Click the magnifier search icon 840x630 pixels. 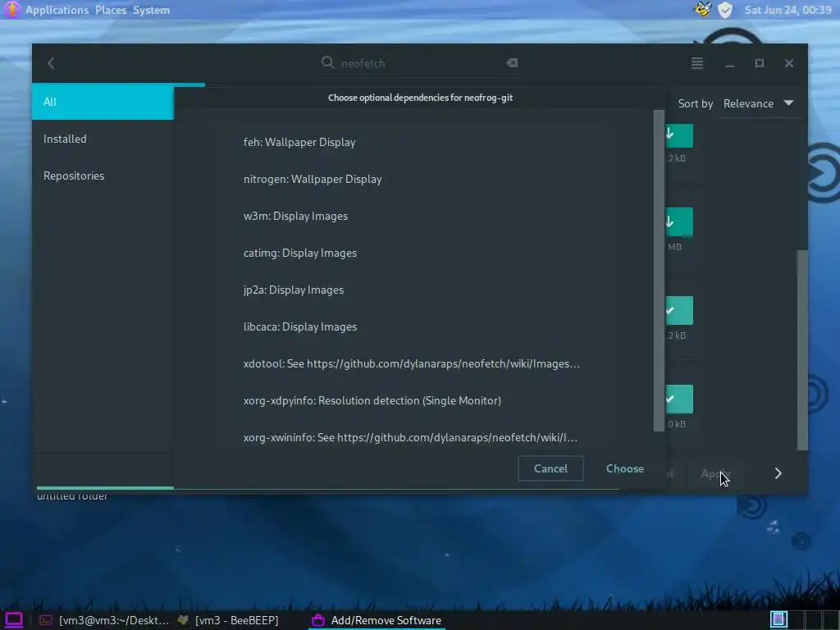tap(327, 62)
